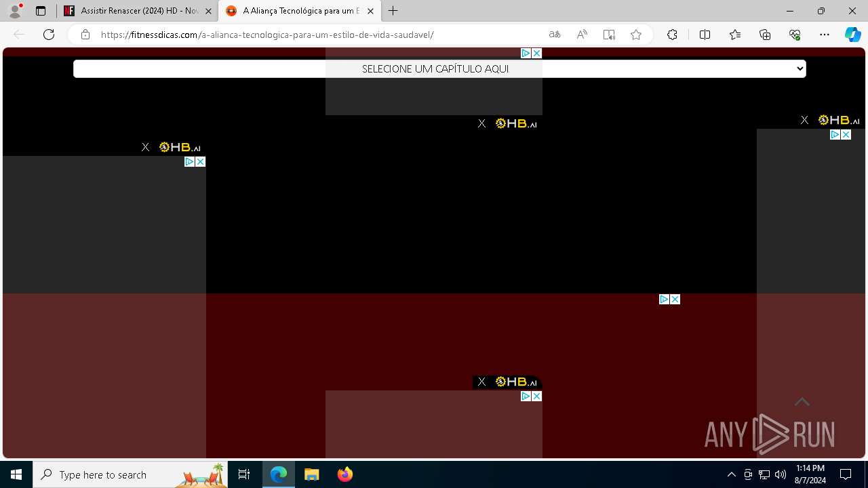This screenshot has width=868, height=488.
Task: Toggle split screen view
Action: tap(705, 35)
